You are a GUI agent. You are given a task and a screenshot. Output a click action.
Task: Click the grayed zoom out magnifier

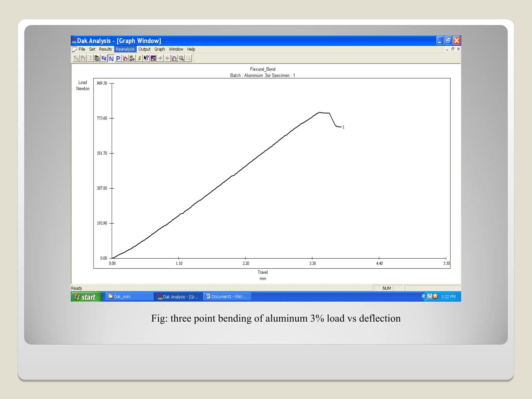click(188, 58)
